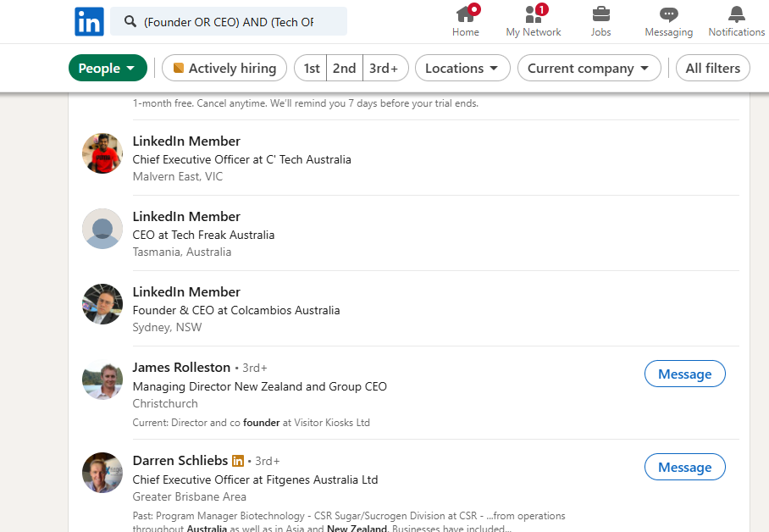Click the 'Christchurch' location text
Image resolution: width=769 pixels, height=532 pixels.
point(165,403)
